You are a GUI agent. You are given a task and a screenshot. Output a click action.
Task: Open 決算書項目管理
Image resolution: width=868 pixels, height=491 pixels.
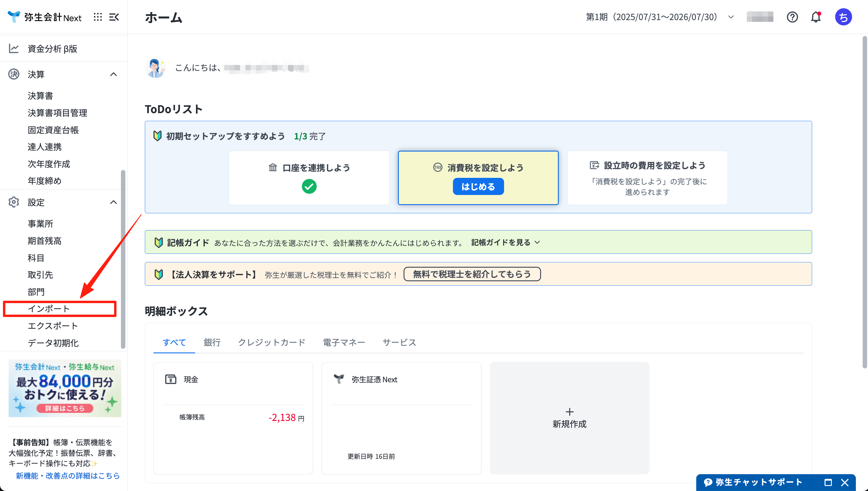click(x=57, y=113)
